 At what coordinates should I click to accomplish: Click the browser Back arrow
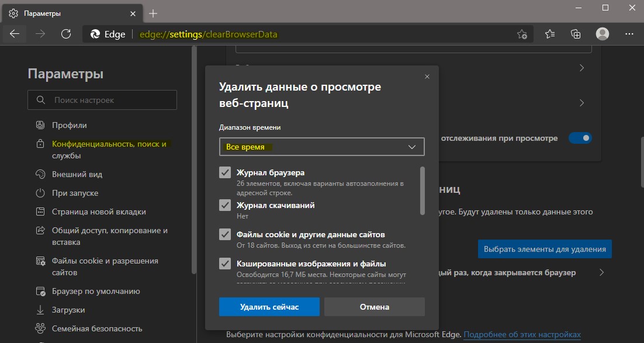(x=15, y=34)
